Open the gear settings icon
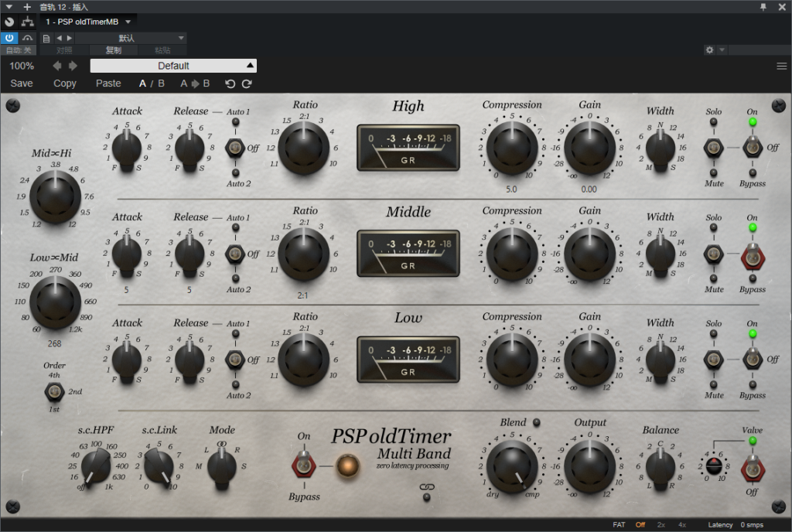 pyautogui.click(x=710, y=50)
